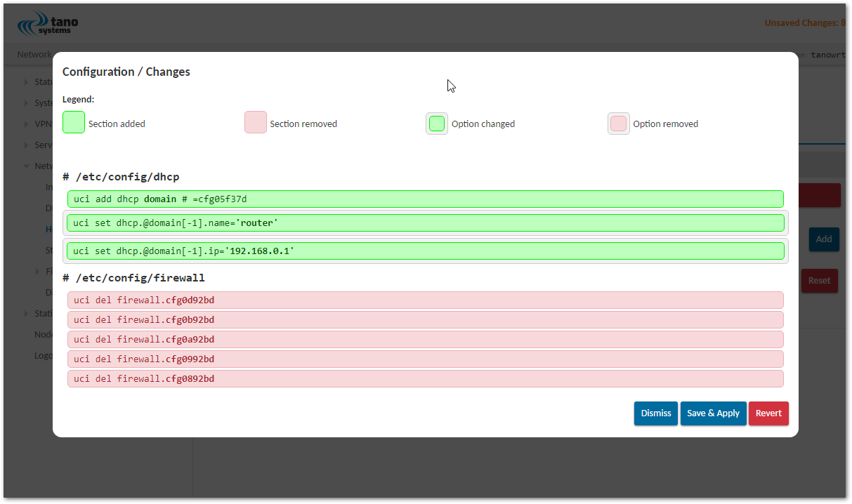Click the Option changed swatch

point(437,124)
